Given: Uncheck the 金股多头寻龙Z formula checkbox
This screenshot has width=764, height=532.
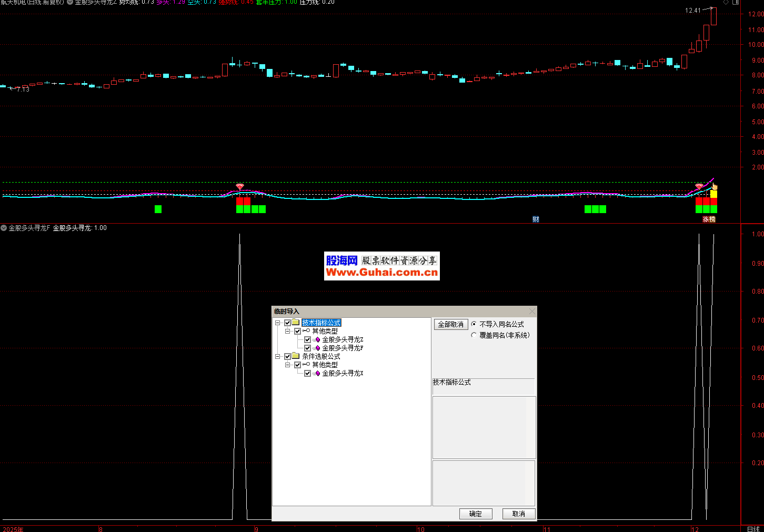Looking at the screenshot, I should 308,339.
